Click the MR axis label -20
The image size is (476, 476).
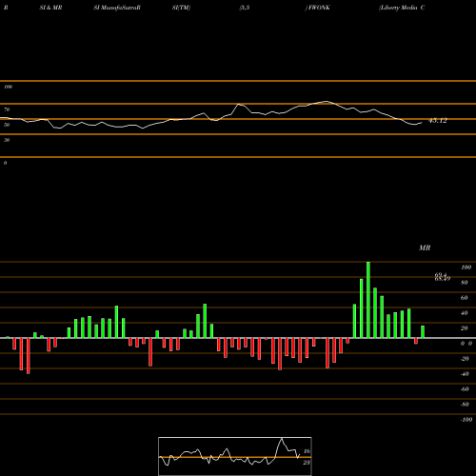[x=465, y=359]
